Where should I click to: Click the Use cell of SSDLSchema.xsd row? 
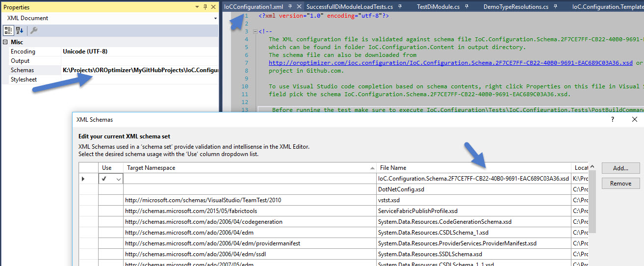[111, 254]
